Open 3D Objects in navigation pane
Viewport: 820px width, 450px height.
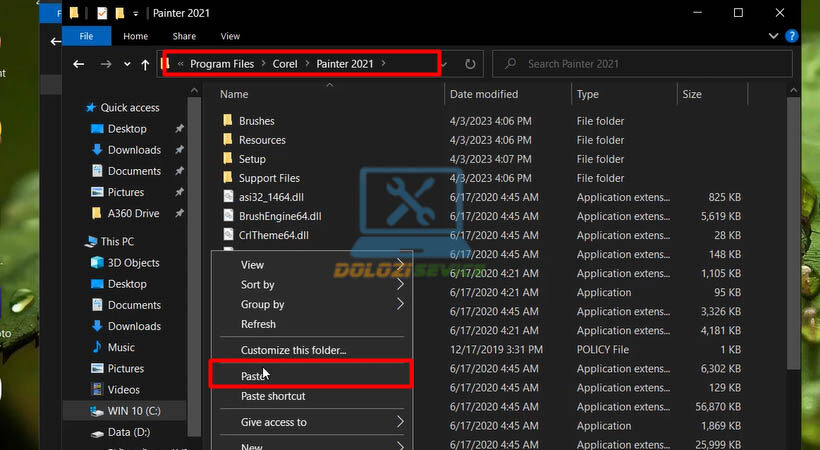pos(133,263)
